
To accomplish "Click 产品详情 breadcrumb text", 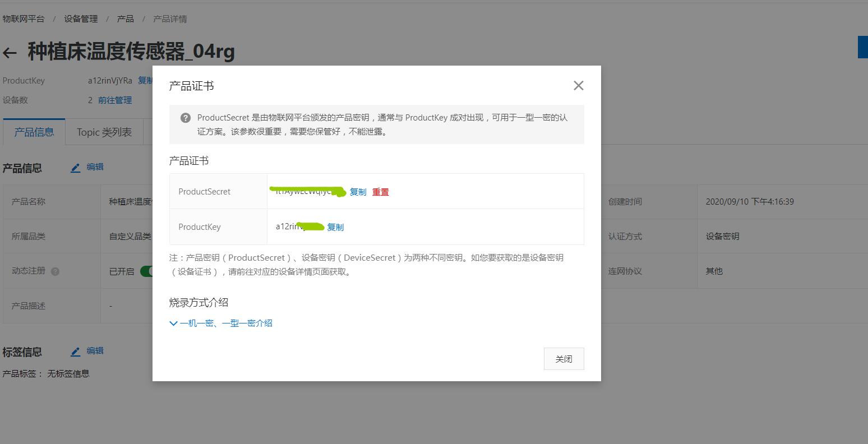I will 170,18.
